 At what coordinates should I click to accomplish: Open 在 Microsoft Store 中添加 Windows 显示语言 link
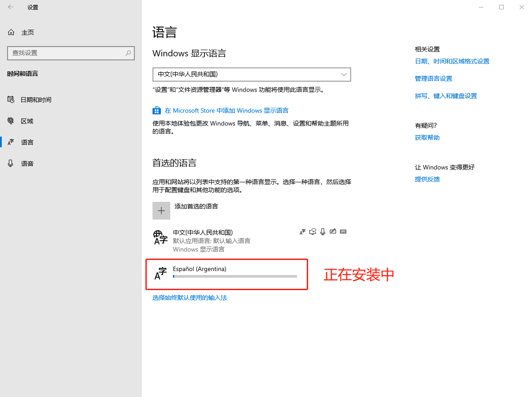pos(227,110)
